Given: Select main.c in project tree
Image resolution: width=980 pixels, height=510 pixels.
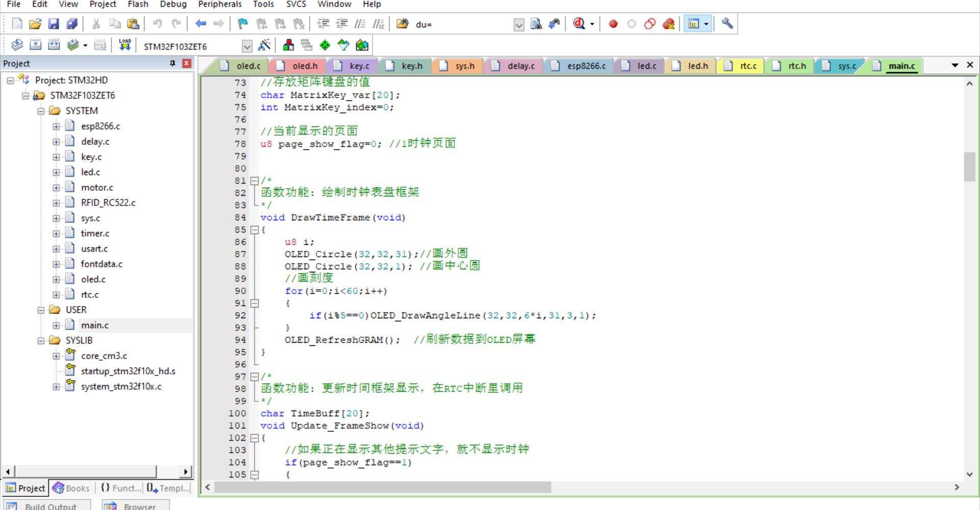Looking at the screenshot, I should click(x=95, y=325).
